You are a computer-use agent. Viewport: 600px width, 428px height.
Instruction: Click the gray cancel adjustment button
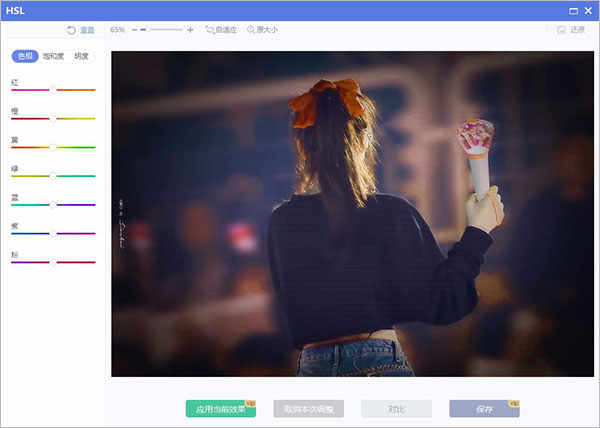coord(309,409)
